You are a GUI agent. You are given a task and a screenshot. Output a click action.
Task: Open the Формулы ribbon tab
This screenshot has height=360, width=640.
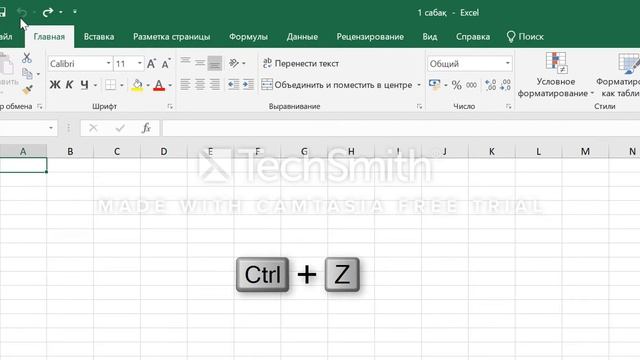point(248,37)
